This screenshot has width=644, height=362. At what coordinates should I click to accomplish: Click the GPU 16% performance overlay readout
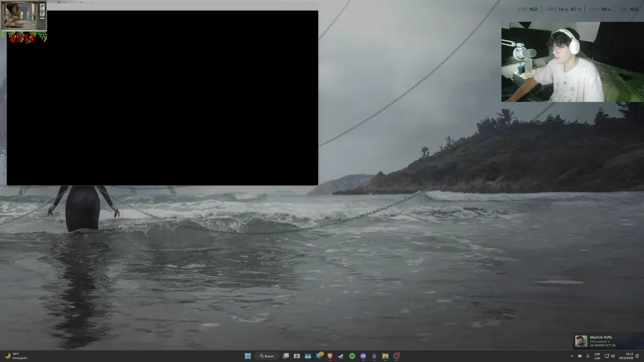[x=563, y=9]
